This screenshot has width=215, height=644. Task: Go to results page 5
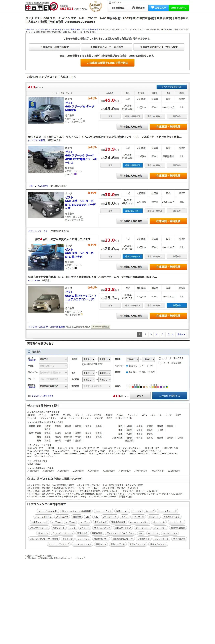click(x=162, y=335)
